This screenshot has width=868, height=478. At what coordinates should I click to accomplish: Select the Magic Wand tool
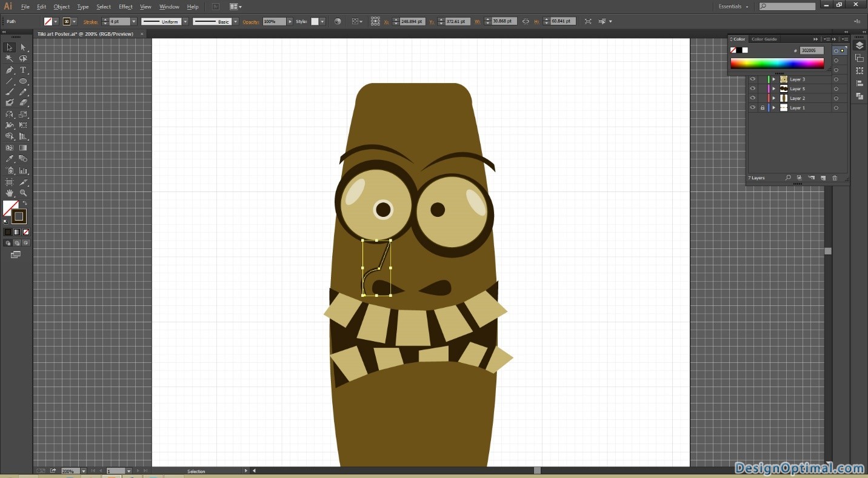9,59
